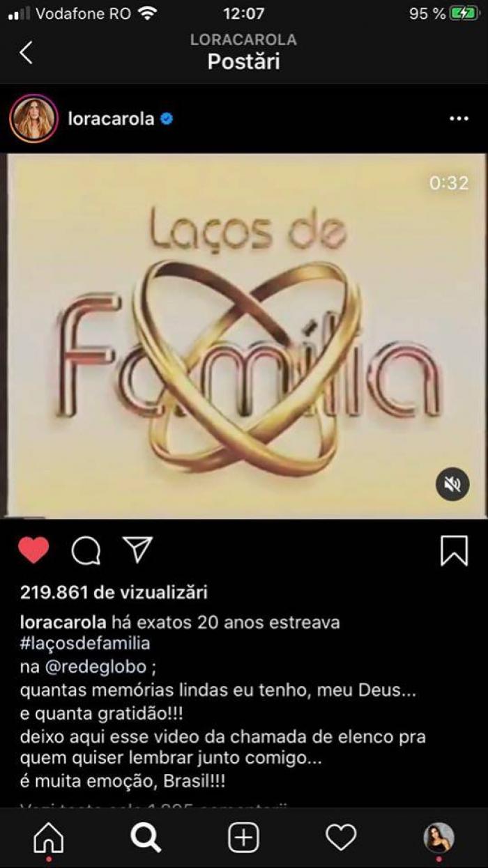View loracarola's story via profile picture
488x868 pixels.
(x=33, y=119)
